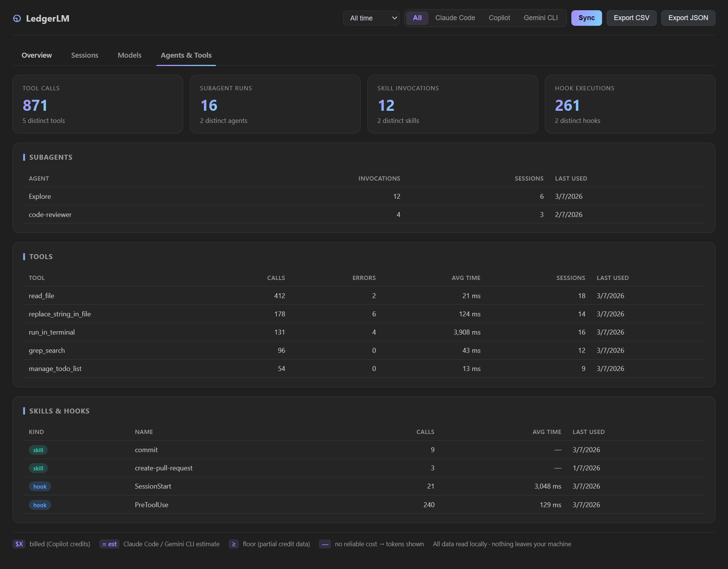Viewport: 728px width, 569px height.
Task: Select the All source filter
Action: (x=417, y=18)
